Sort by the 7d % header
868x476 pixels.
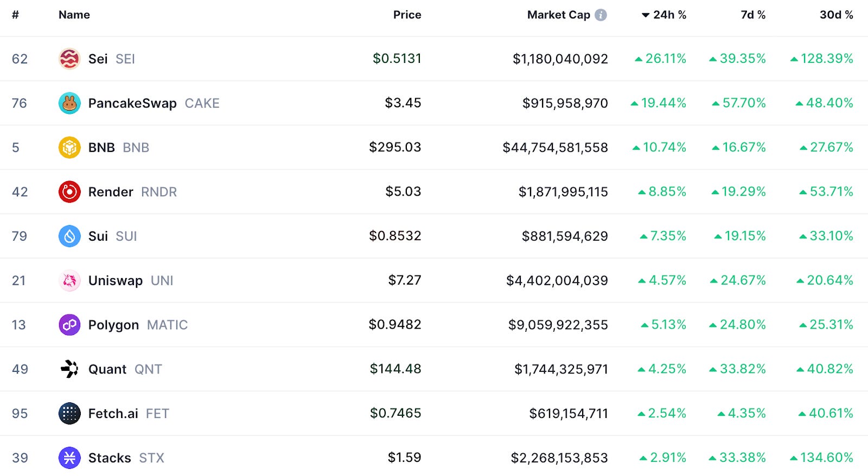[753, 15]
